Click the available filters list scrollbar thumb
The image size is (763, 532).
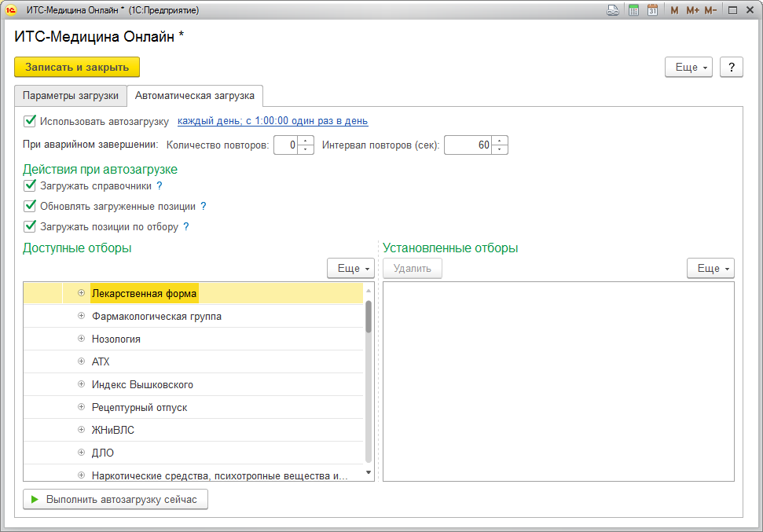coord(369,317)
